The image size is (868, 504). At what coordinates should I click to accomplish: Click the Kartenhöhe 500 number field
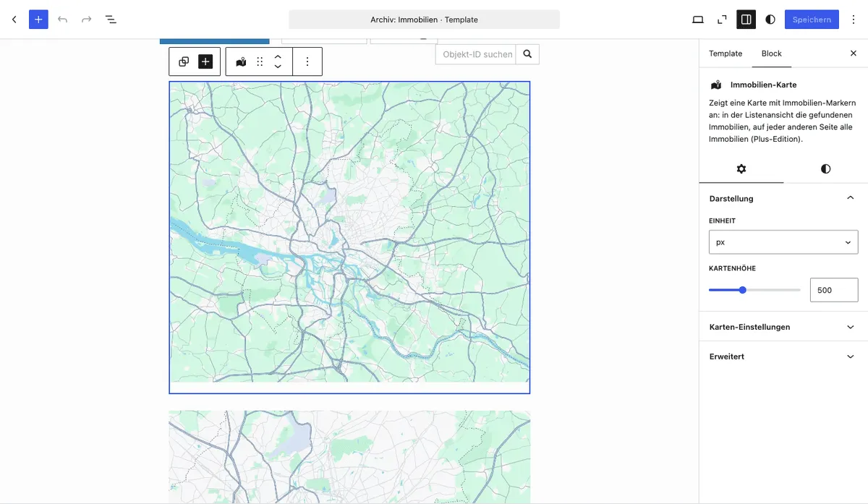tap(834, 290)
